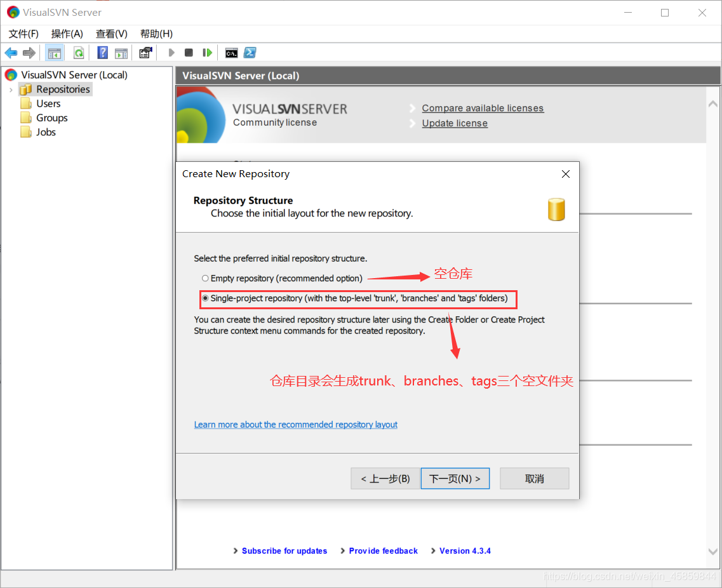Viewport: 722px width, 588px height.
Task: Click the Jobs folder icon in tree
Action: 26,132
